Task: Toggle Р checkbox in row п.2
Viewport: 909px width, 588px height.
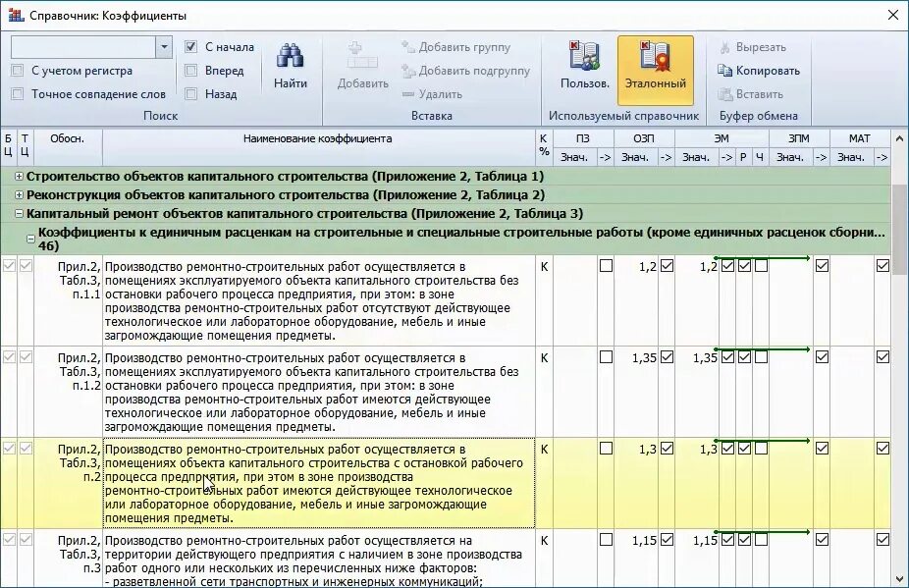Action: [744, 449]
